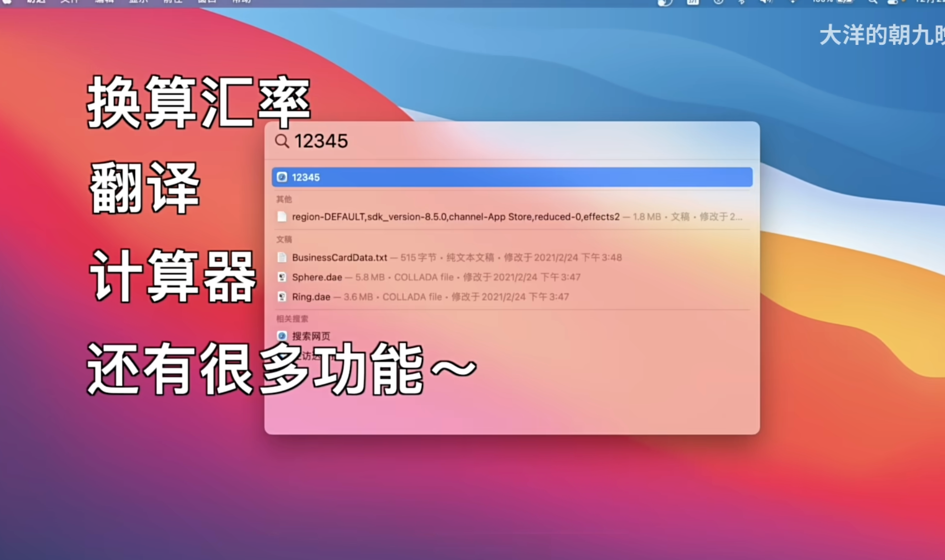Open Control Center in the menu bar
Screen dimensions: 945x560
(x=893, y=1)
